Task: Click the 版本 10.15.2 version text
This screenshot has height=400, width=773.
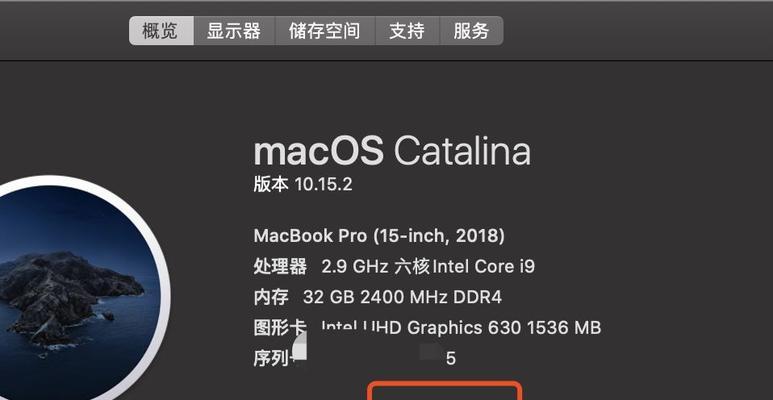Action: pyautogui.click(x=303, y=184)
